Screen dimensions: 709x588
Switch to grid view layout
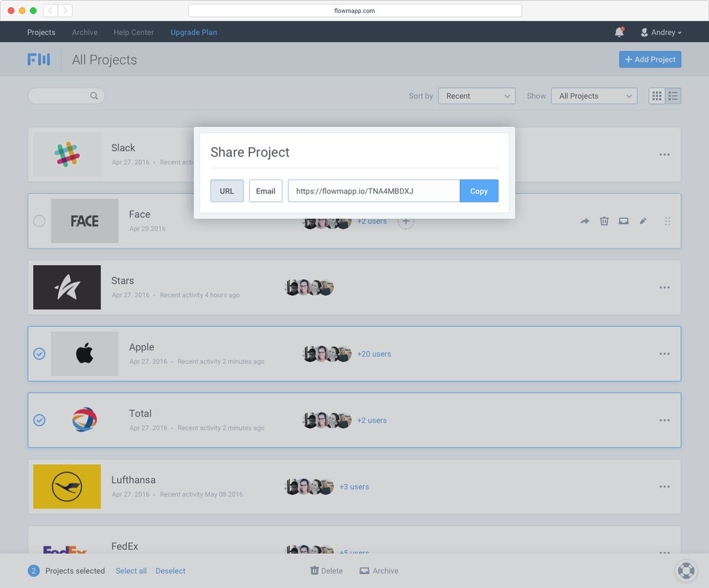[656, 96]
